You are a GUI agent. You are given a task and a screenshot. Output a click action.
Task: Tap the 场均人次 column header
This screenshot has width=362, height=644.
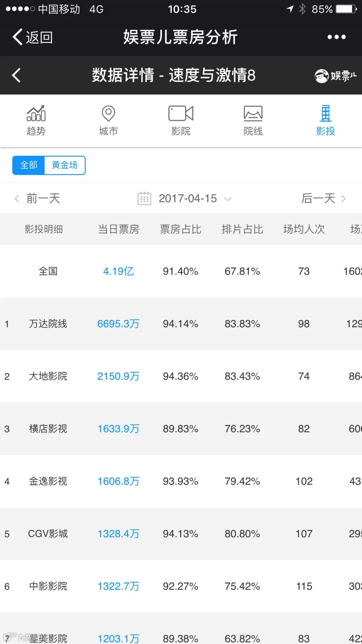304,229
